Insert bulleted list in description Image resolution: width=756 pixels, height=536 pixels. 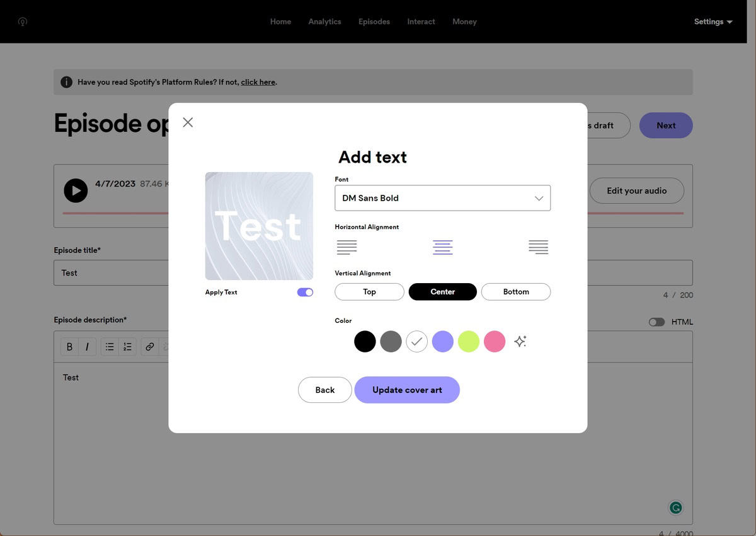tap(110, 346)
